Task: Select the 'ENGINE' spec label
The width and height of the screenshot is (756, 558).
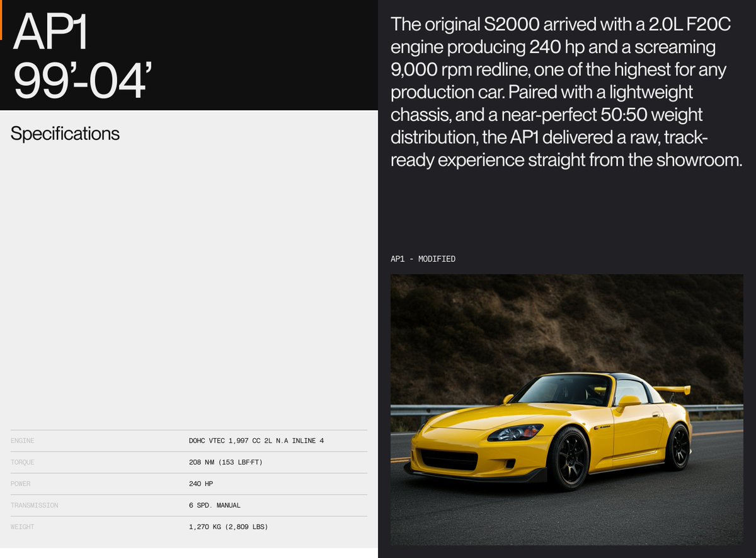Action: (x=23, y=441)
